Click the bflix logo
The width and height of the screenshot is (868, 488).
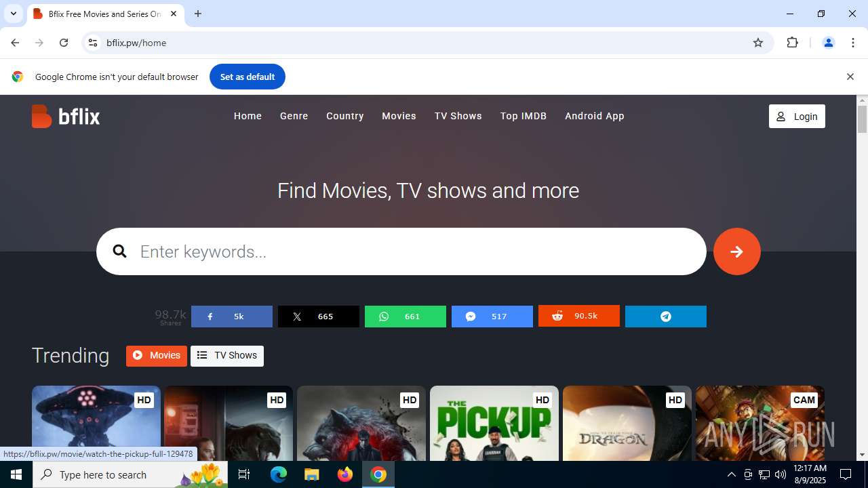coord(66,117)
